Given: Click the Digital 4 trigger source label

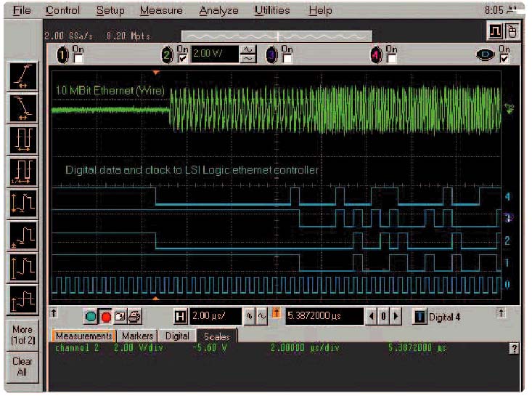Looking at the screenshot, I should click(444, 318).
